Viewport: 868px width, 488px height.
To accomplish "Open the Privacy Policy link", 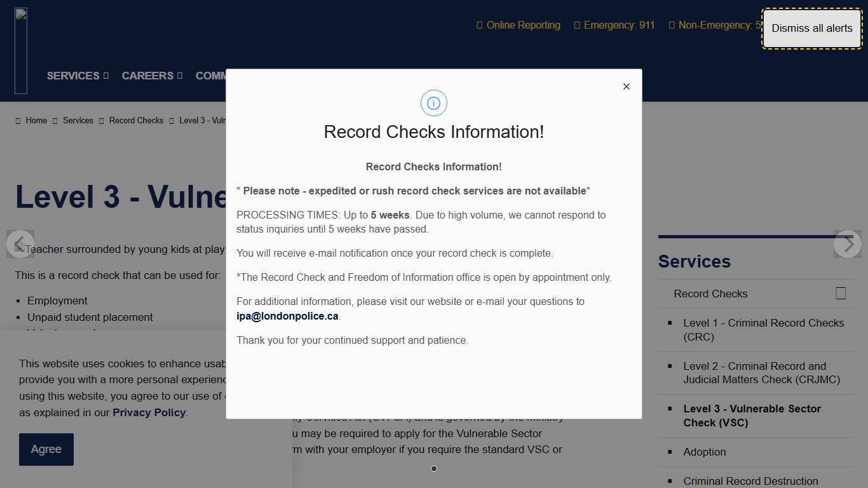I will (149, 412).
